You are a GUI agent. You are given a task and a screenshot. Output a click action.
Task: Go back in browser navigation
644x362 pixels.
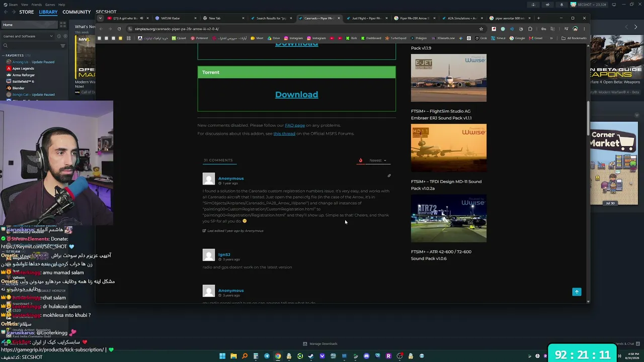coord(101,29)
